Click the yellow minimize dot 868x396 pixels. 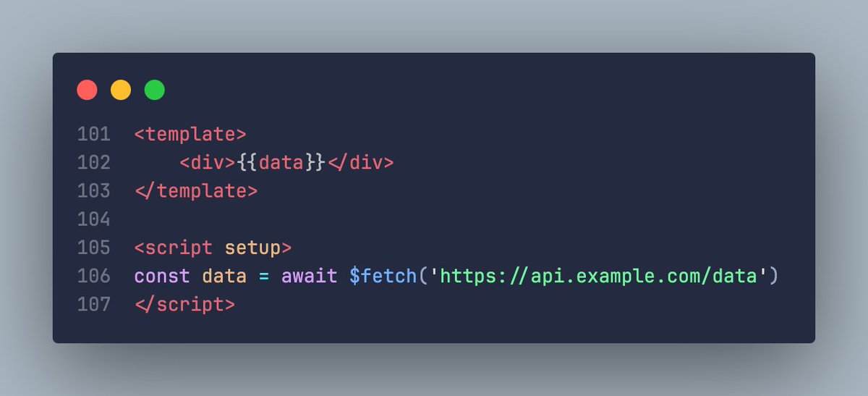click(121, 90)
